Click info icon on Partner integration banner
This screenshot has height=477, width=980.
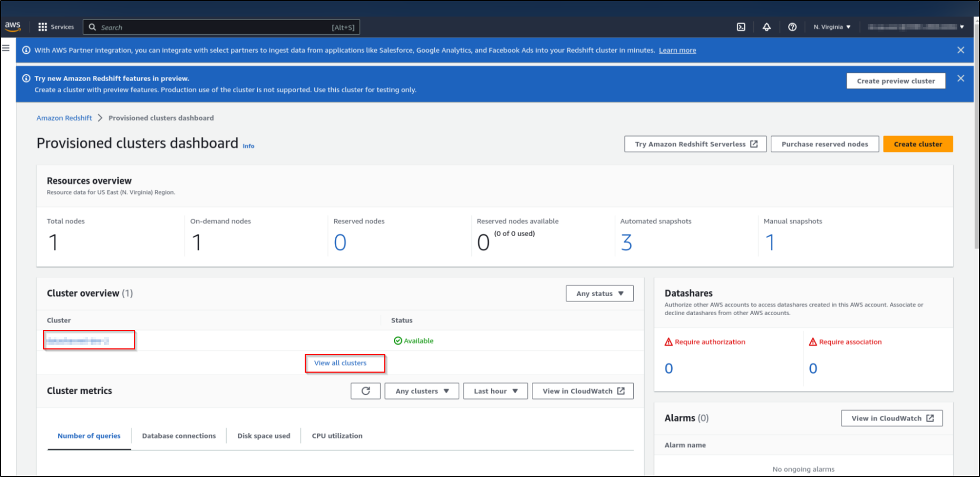coord(26,50)
